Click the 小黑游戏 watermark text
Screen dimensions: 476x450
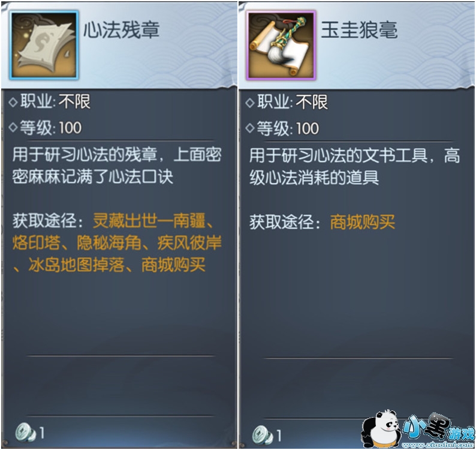click(439, 428)
